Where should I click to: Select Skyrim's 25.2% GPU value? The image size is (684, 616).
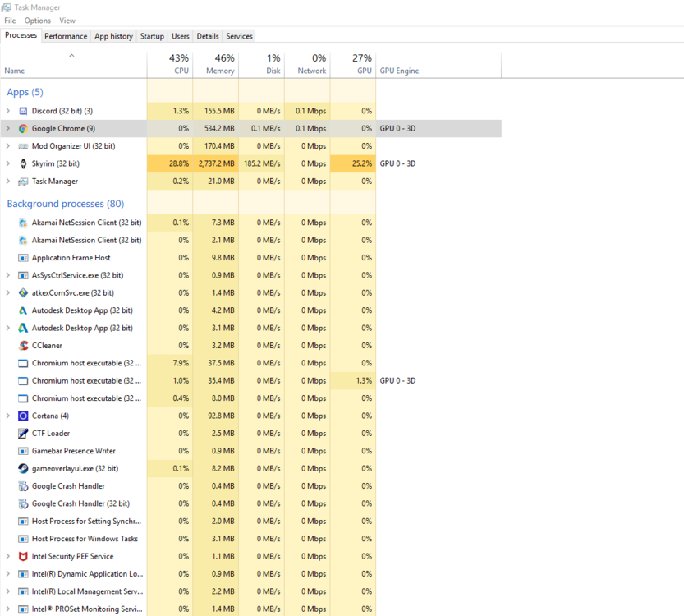[353, 163]
